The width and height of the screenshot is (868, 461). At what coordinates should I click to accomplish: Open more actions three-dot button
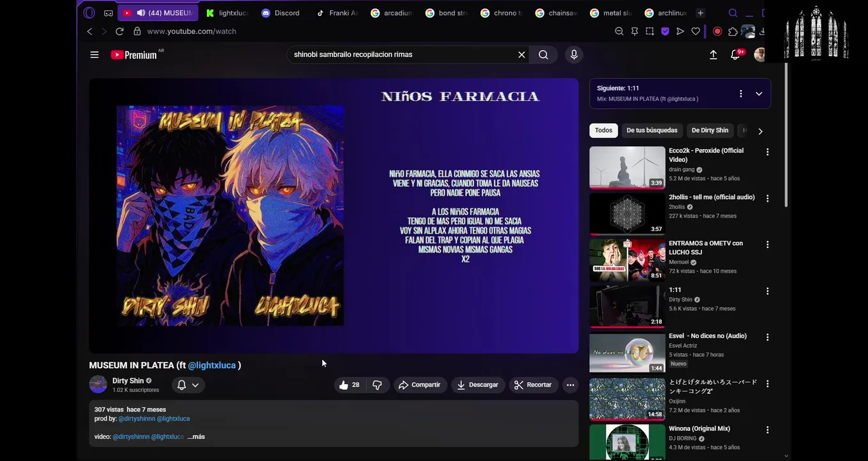click(x=570, y=385)
